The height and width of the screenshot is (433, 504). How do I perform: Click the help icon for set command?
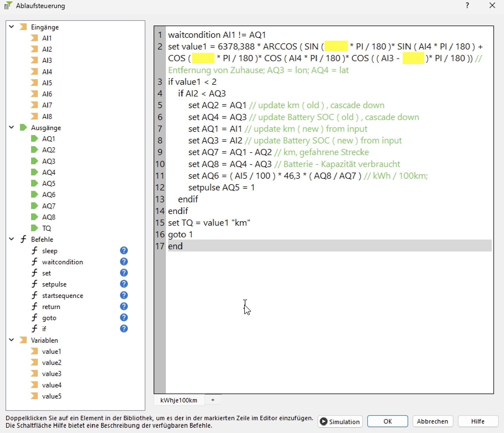[x=124, y=273]
